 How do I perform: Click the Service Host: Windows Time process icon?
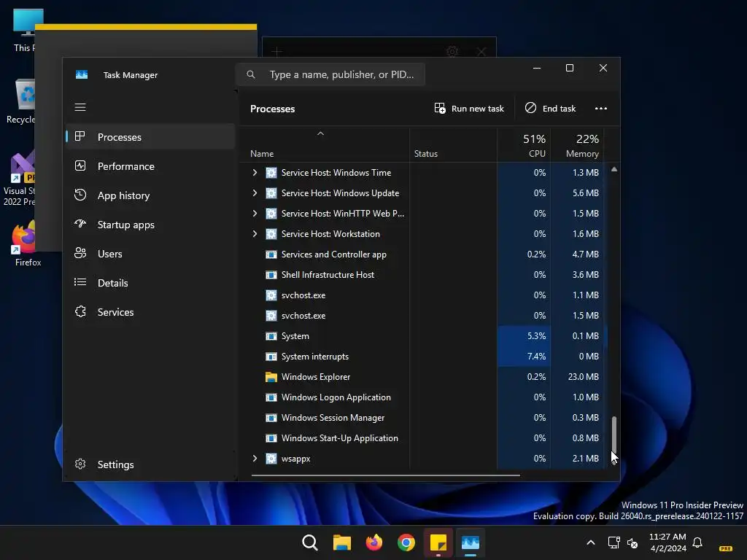coord(271,173)
